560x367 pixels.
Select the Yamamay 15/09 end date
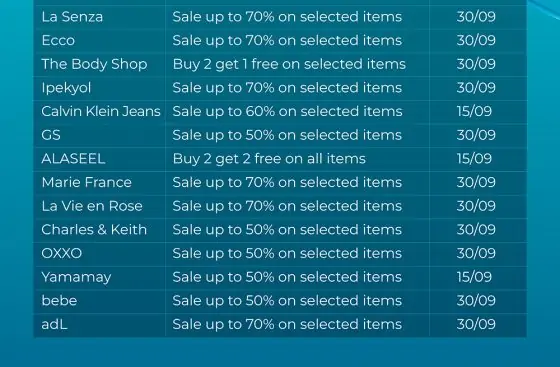474,277
